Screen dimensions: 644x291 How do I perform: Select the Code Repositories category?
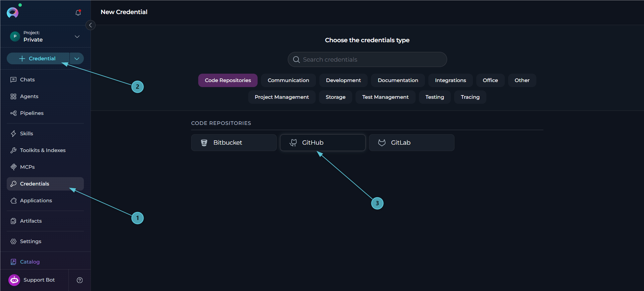pyautogui.click(x=228, y=80)
